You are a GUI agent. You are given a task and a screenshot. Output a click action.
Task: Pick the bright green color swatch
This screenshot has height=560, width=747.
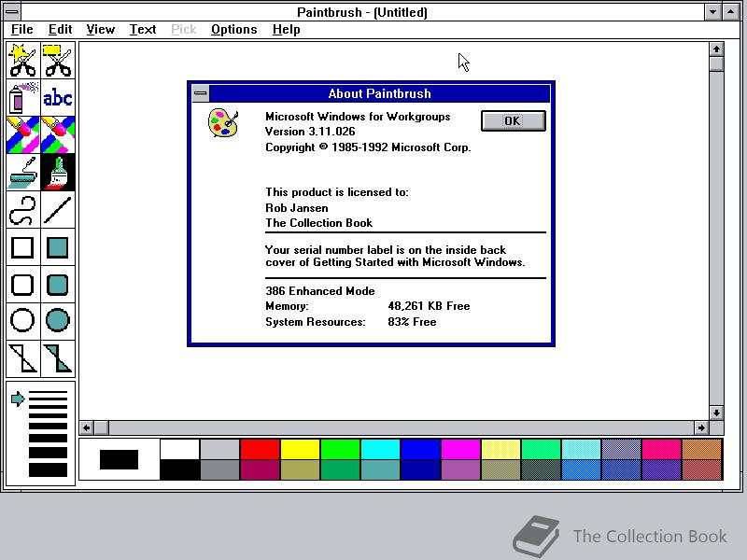tap(340, 449)
